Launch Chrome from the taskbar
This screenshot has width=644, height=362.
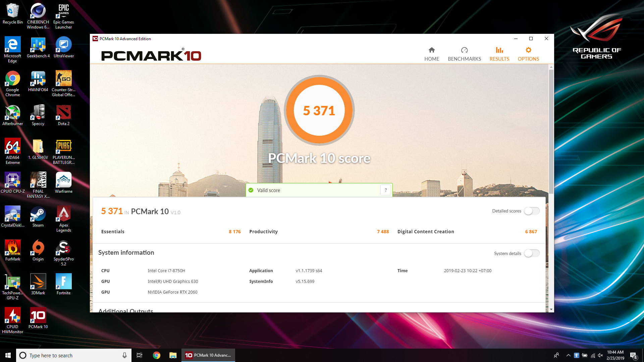click(x=157, y=355)
